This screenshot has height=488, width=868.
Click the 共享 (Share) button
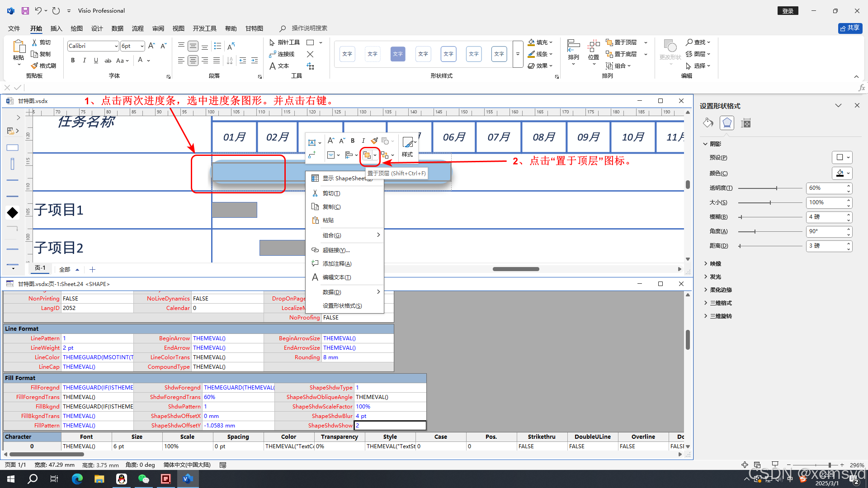coord(850,28)
